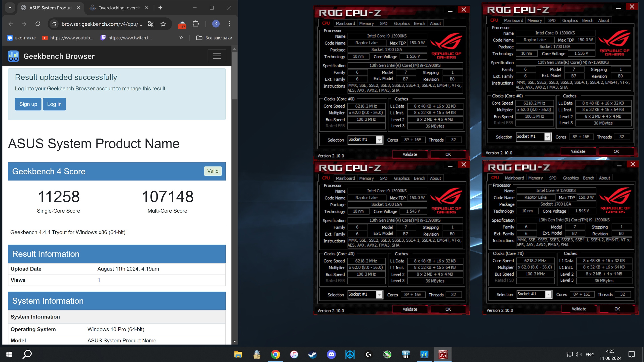This screenshot has height=362, width=644.
Task: Expand Socket #1 dropdown in top-right CPU-Z
Action: tap(547, 137)
